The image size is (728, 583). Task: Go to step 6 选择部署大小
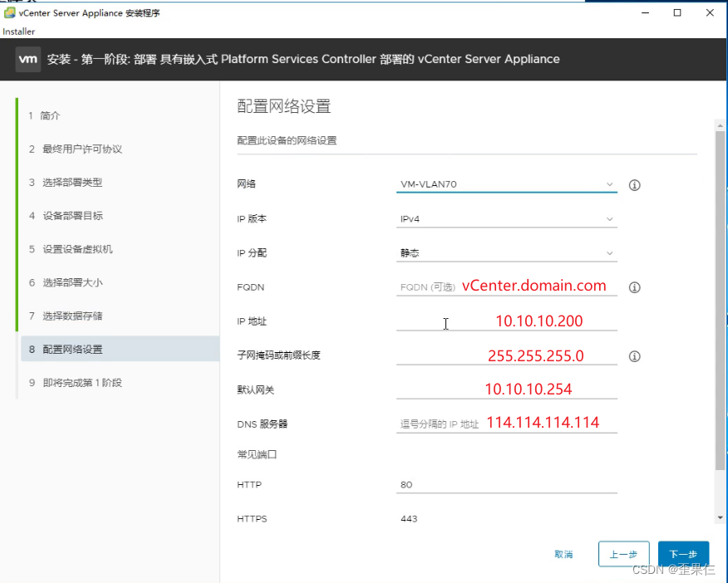coord(66,282)
